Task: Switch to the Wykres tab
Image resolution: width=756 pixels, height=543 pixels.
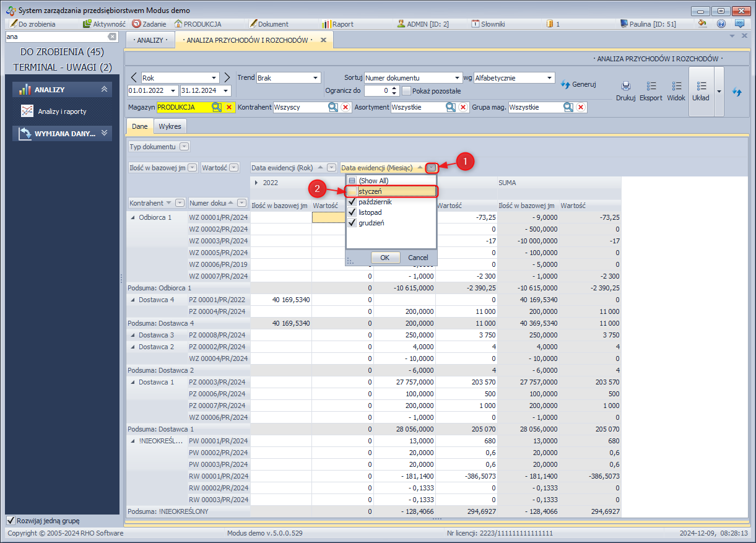Action: (170, 126)
